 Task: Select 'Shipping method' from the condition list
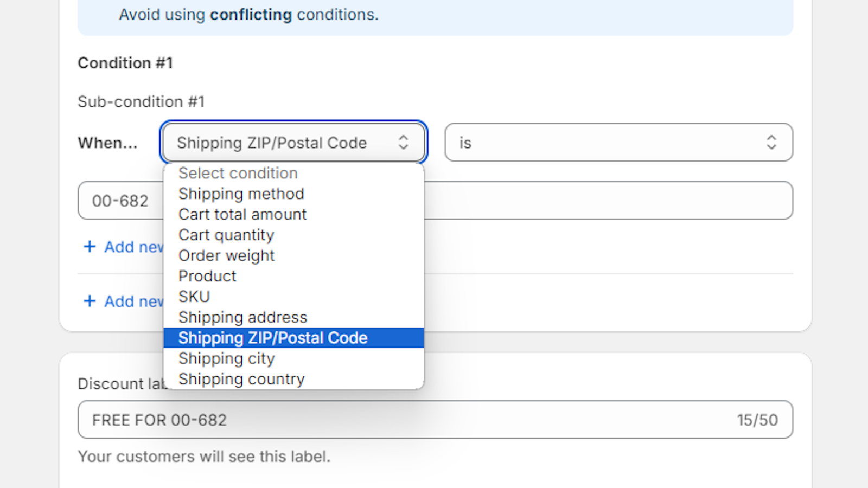pos(241,194)
